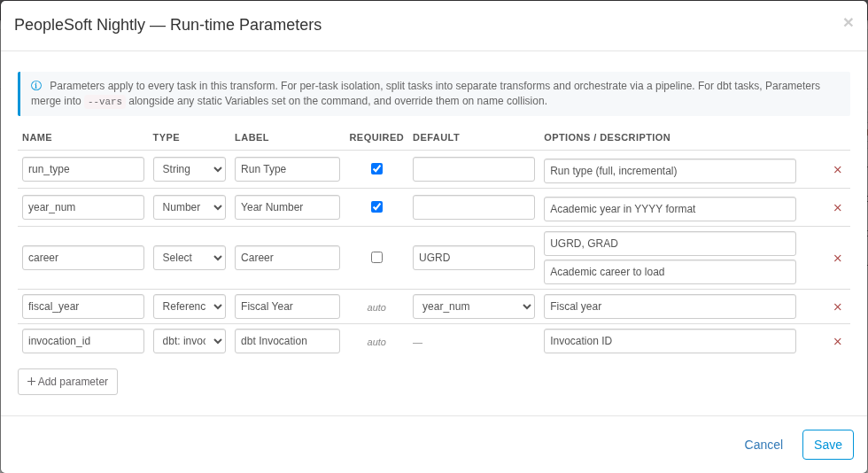Edit the career name field

pos(83,258)
